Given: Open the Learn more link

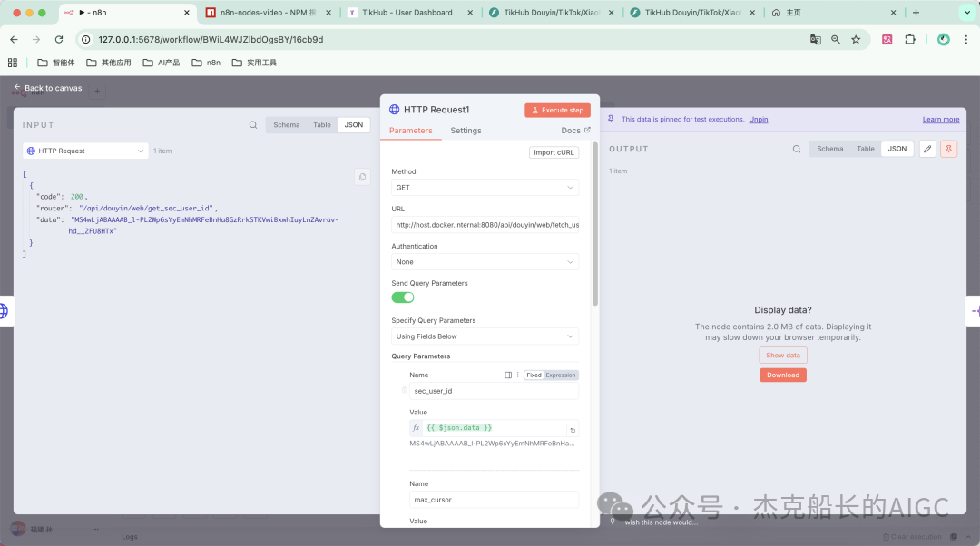Looking at the screenshot, I should click(x=941, y=120).
